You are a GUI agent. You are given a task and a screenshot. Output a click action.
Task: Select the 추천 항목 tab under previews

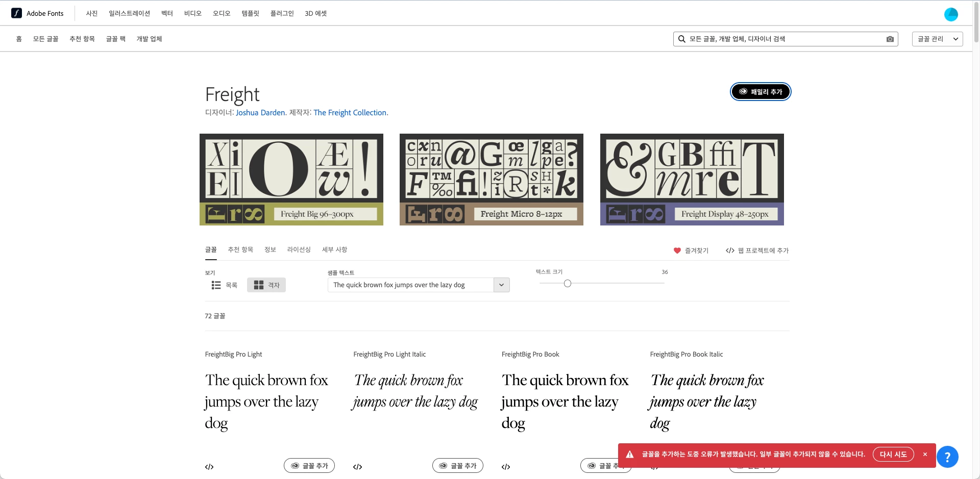click(240, 249)
